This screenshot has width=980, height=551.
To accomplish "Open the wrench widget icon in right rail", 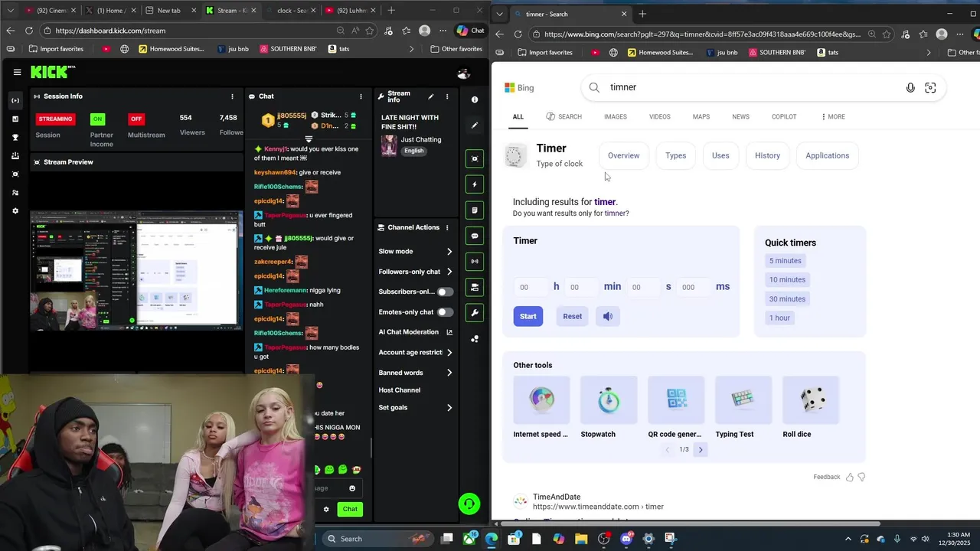I will (475, 312).
